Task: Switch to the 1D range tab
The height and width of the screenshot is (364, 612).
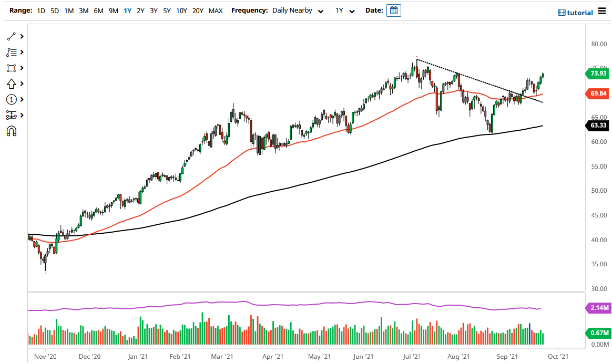Action: [x=40, y=10]
